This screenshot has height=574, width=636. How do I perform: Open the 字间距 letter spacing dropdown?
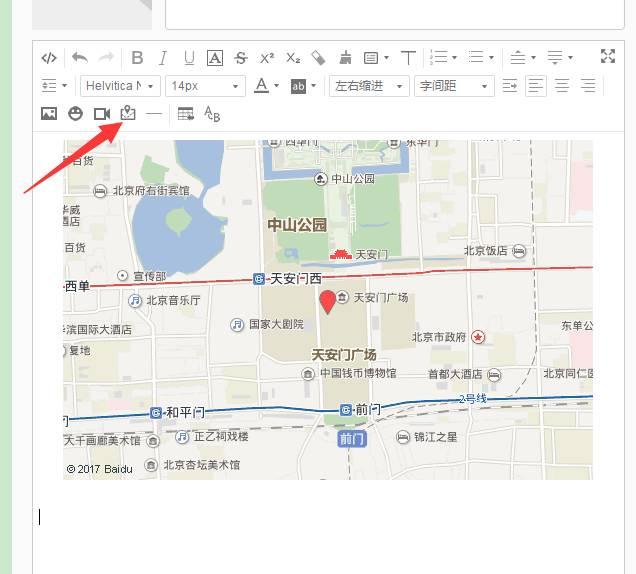point(454,86)
